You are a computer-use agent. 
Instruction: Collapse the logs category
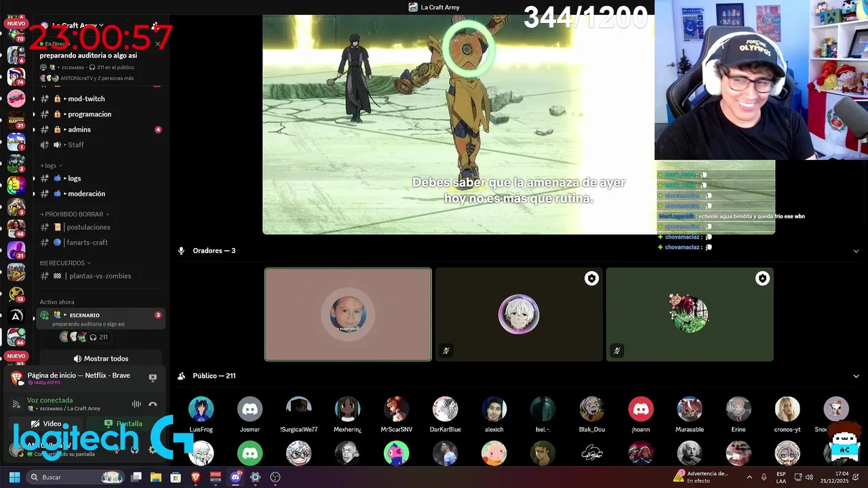[x=52, y=165]
